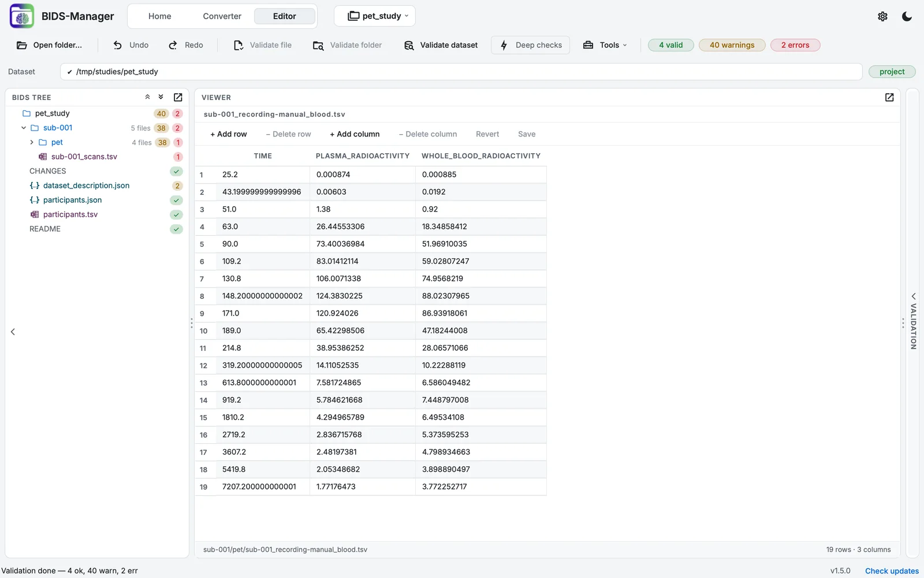Run Deep checks

coord(531,45)
